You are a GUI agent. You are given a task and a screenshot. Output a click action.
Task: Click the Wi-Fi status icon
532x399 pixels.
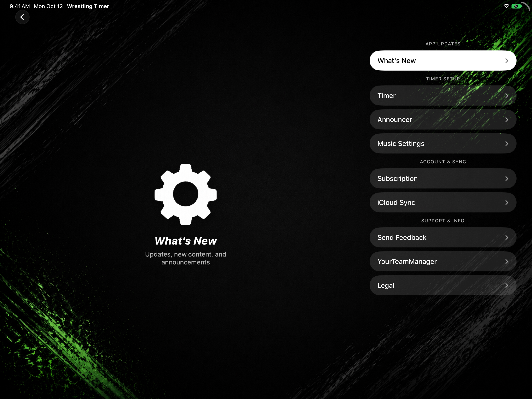click(x=506, y=6)
